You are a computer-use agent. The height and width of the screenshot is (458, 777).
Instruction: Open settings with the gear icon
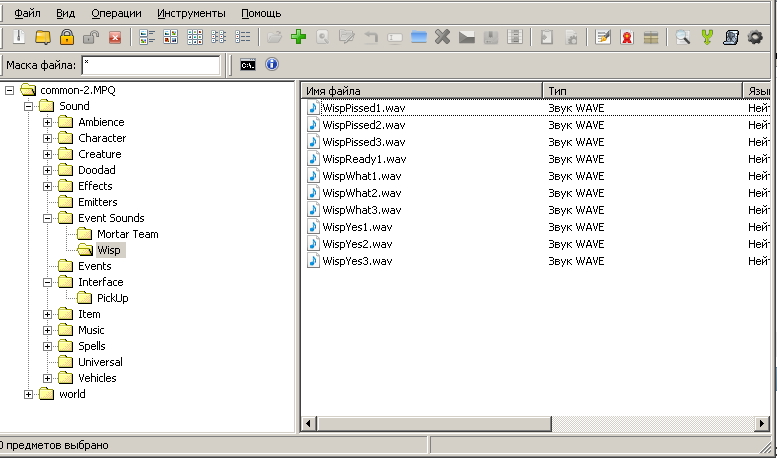point(755,37)
